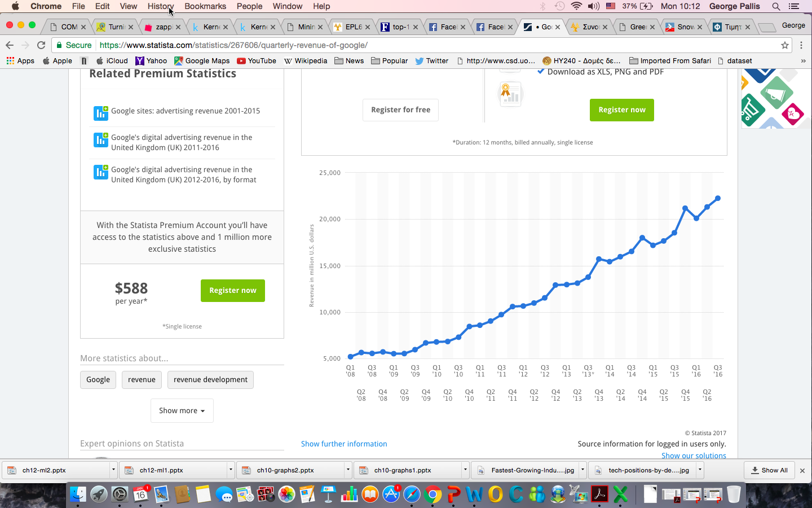Image resolution: width=812 pixels, height=508 pixels.
Task: Launch Microsoft Word from the dock
Action: pos(475,494)
